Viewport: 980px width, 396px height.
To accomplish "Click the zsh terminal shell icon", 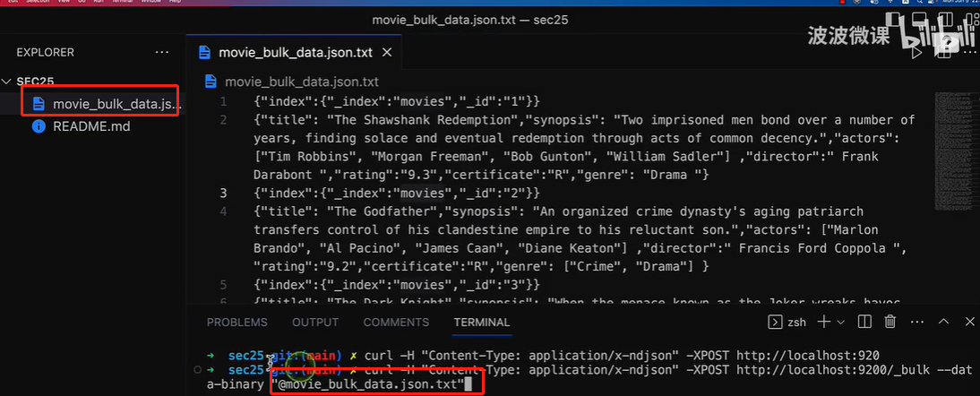I will pyautogui.click(x=775, y=323).
